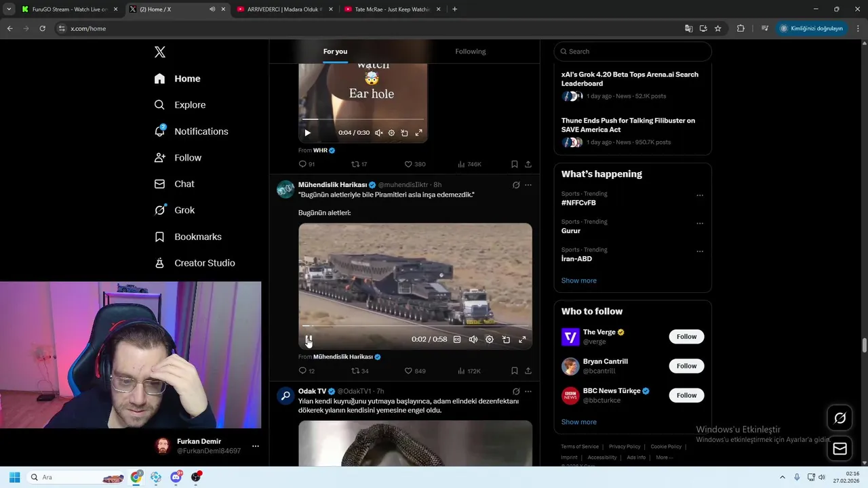This screenshot has width=868, height=488.
Task: Seek on the truck video progress bar
Action: 415,326
